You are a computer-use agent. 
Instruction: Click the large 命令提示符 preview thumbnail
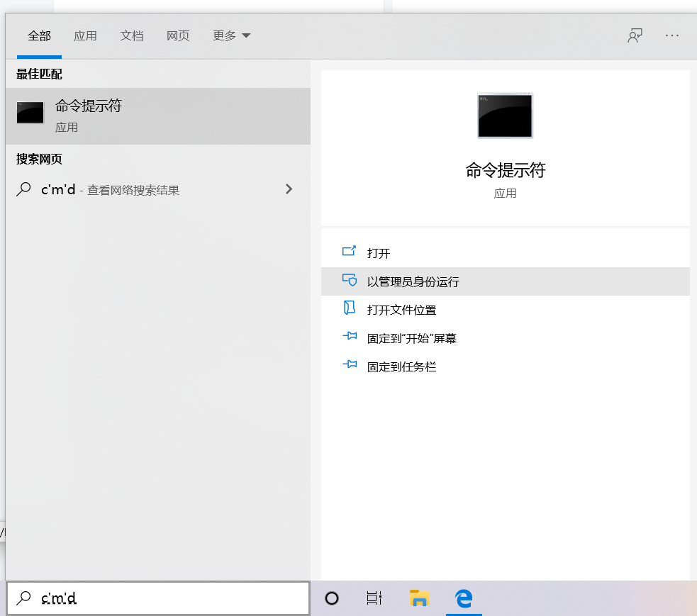click(x=505, y=116)
